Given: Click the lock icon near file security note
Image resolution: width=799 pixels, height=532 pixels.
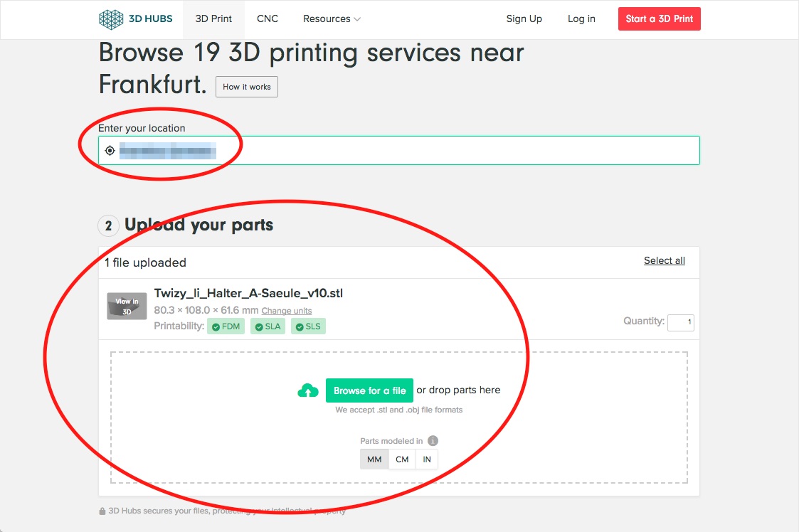Looking at the screenshot, I should pos(102,511).
